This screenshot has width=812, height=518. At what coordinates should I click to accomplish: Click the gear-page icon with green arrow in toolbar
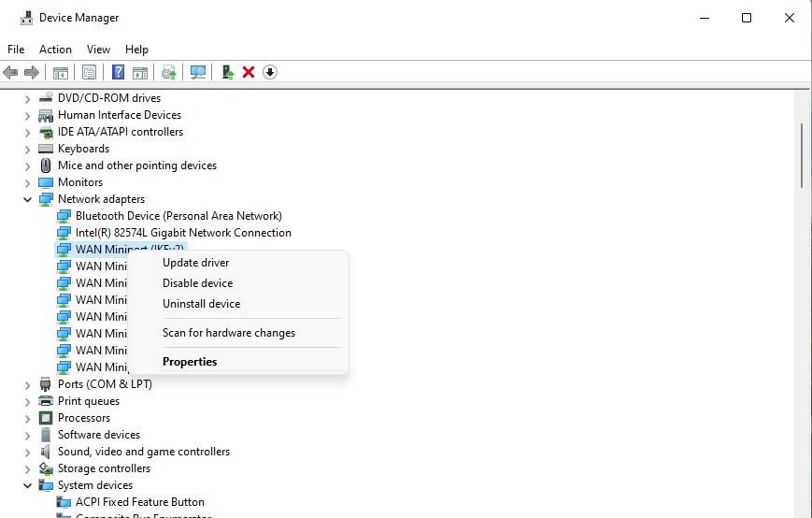(x=169, y=72)
